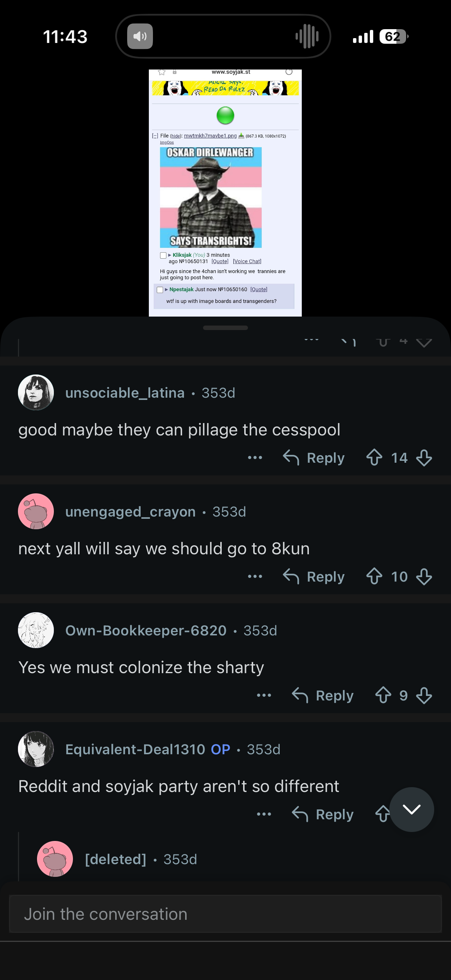Upvote unengaged_crayon's 8kun comment
This screenshot has width=451, height=980.
click(x=374, y=576)
